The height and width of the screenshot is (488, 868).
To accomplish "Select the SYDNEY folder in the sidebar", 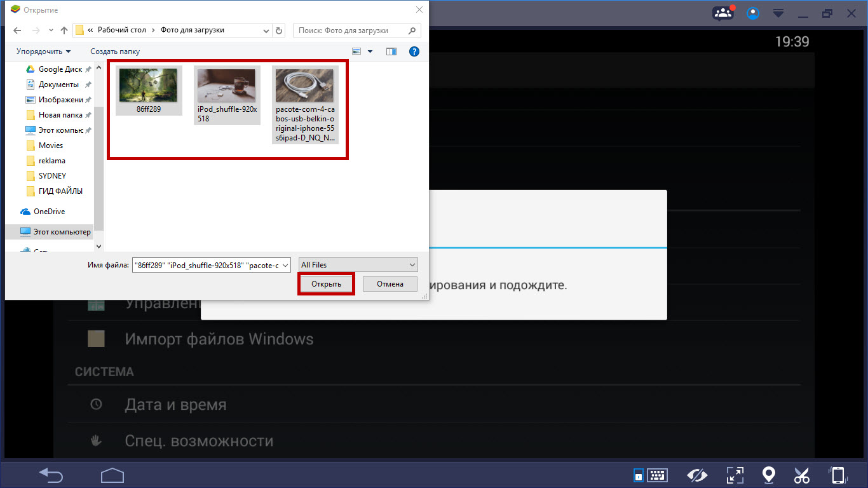I will pos(52,176).
